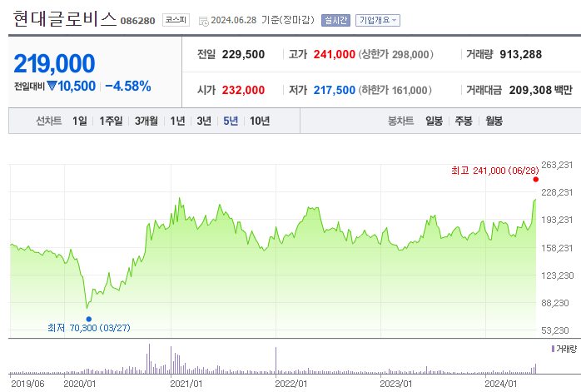Click the 2021/01 x-axis date label

click(x=186, y=384)
